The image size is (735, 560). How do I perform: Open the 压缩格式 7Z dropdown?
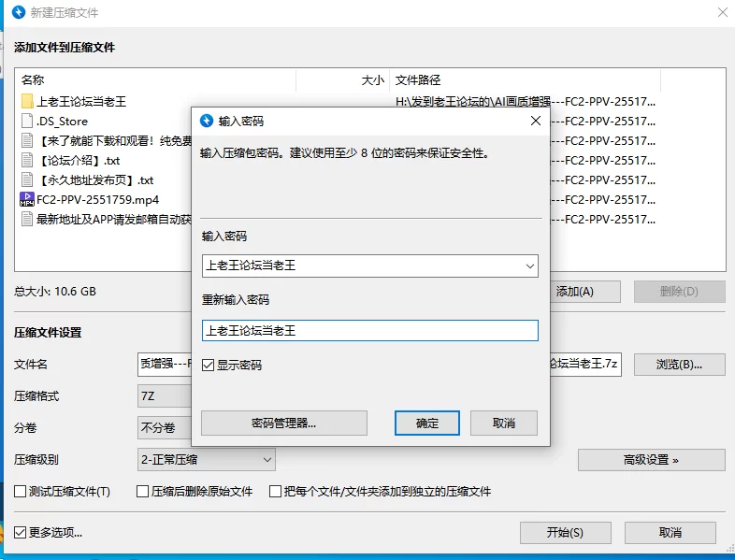click(x=165, y=396)
